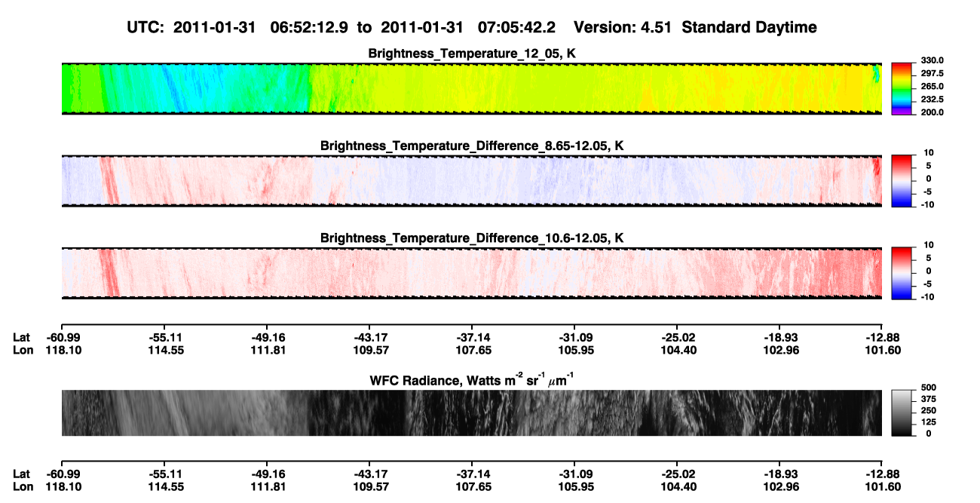Select the grayscale WFC Radiance image strip

click(x=472, y=413)
